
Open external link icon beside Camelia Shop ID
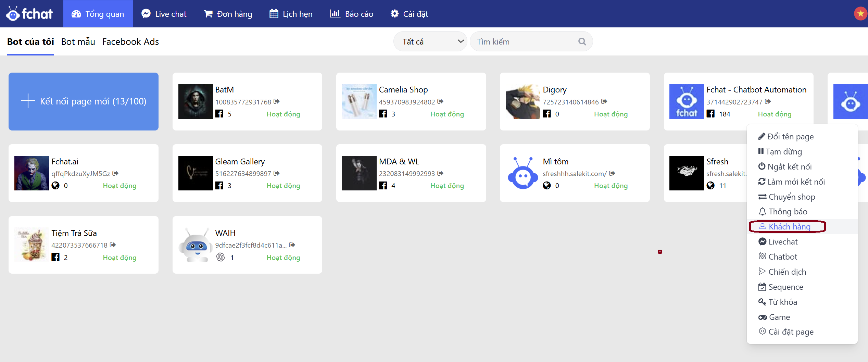pos(440,101)
